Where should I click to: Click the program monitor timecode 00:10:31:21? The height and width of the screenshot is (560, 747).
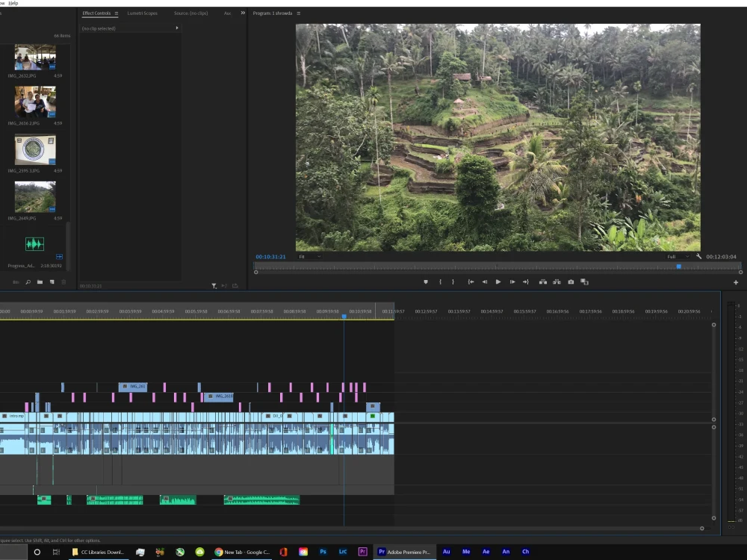click(x=270, y=257)
